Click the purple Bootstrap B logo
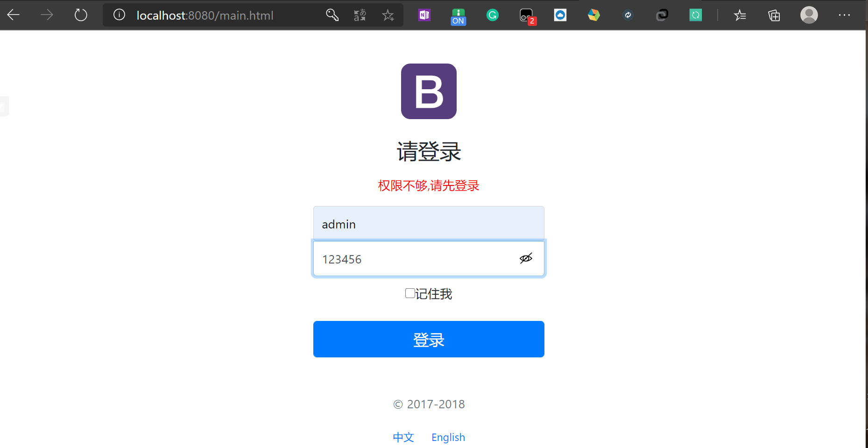The height and width of the screenshot is (448, 868). [x=429, y=91]
